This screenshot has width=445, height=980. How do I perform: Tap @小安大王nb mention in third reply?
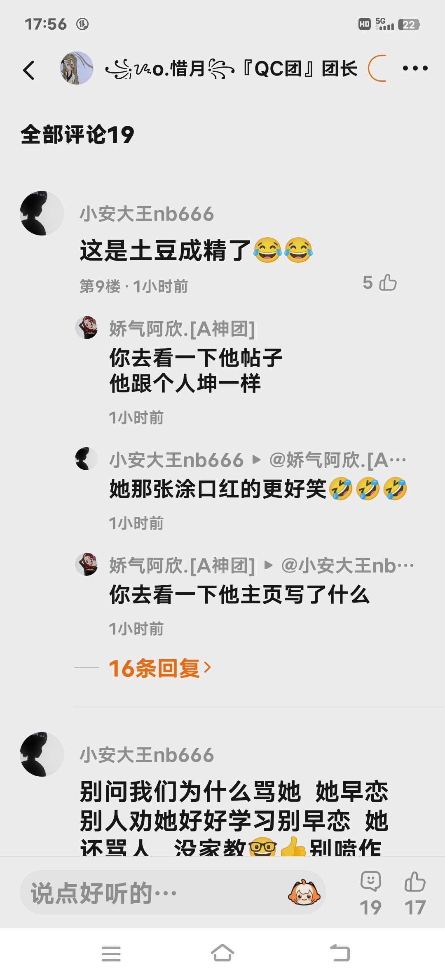coord(347,565)
